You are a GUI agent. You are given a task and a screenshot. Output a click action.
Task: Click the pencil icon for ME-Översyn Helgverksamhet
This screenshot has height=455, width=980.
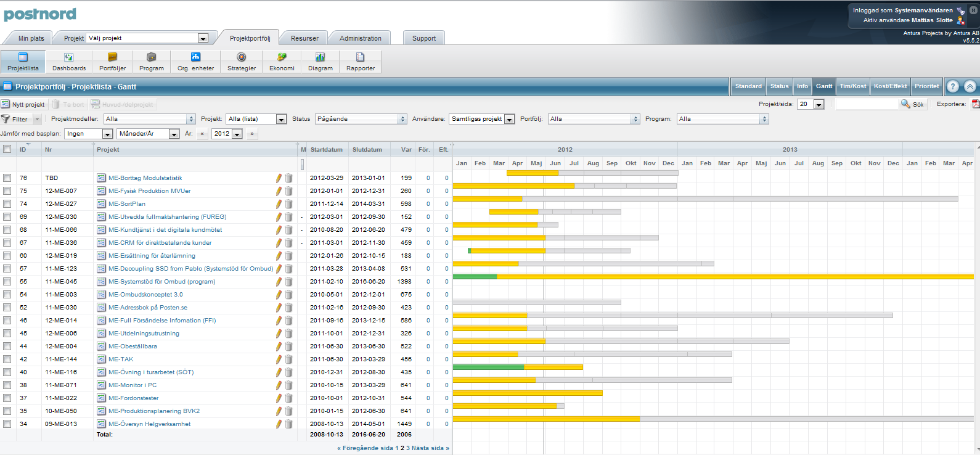tap(279, 424)
